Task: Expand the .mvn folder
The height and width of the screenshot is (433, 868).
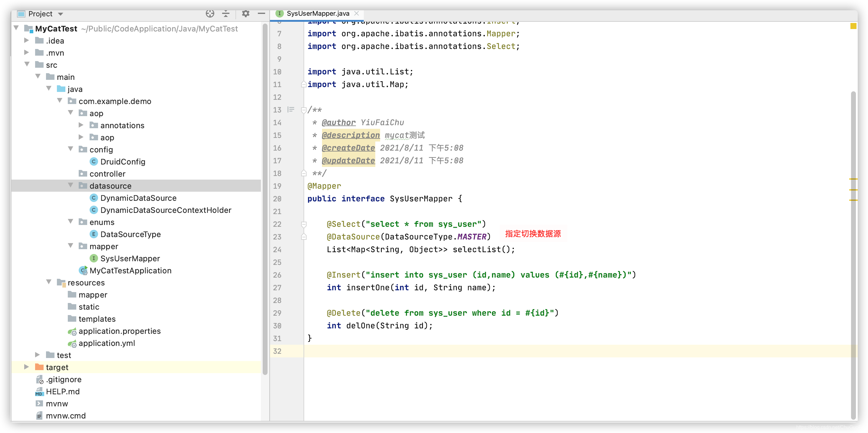Action: 27,53
